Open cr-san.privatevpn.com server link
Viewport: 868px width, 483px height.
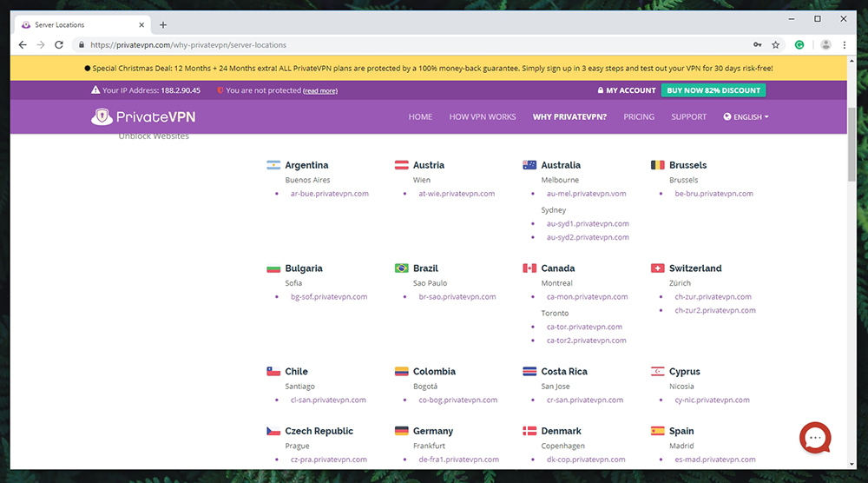point(584,400)
